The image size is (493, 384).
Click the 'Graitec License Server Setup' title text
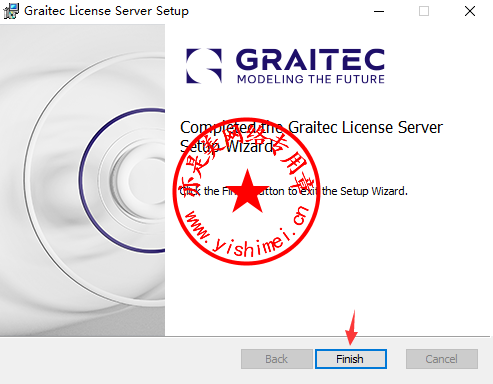pos(106,11)
